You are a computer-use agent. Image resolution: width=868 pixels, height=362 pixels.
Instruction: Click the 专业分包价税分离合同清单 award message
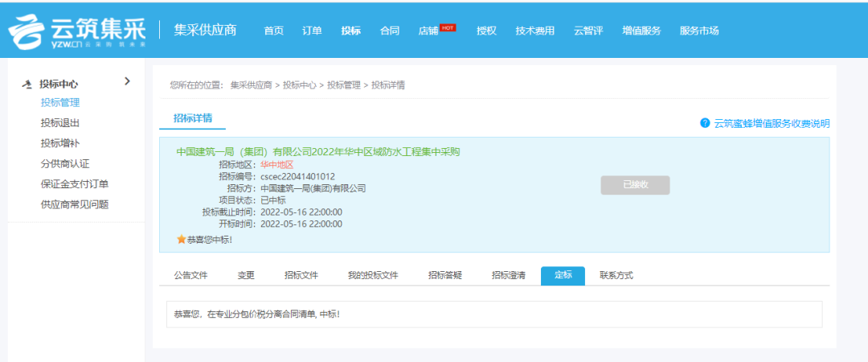point(257,315)
